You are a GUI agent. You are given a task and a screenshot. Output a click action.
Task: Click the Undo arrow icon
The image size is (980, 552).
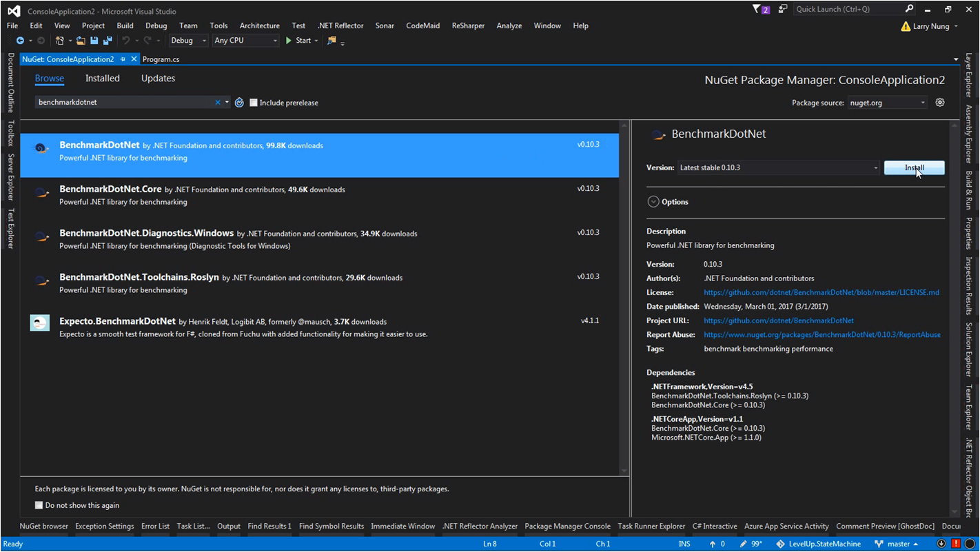pos(126,41)
